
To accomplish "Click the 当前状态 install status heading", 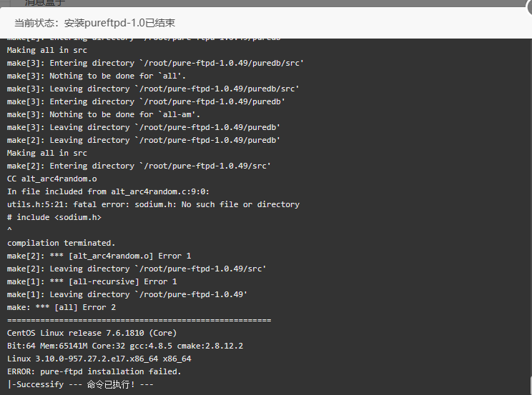I will pyautogui.click(x=94, y=23).
